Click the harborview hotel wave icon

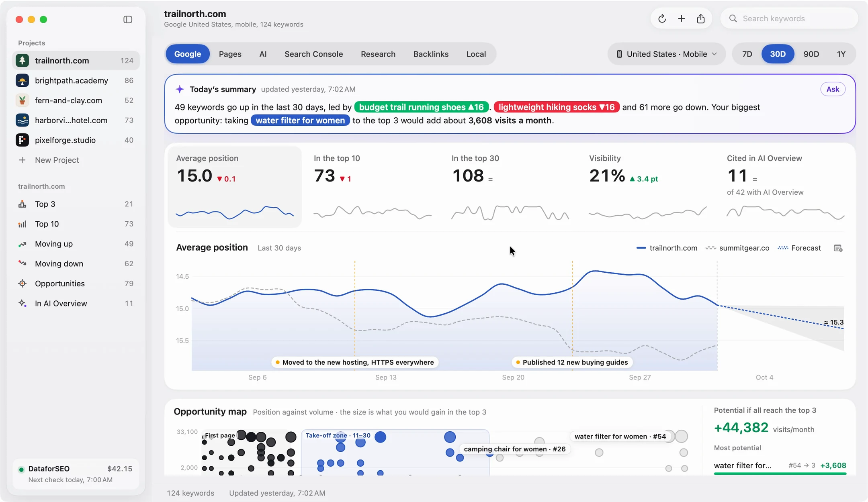point(22,120)
